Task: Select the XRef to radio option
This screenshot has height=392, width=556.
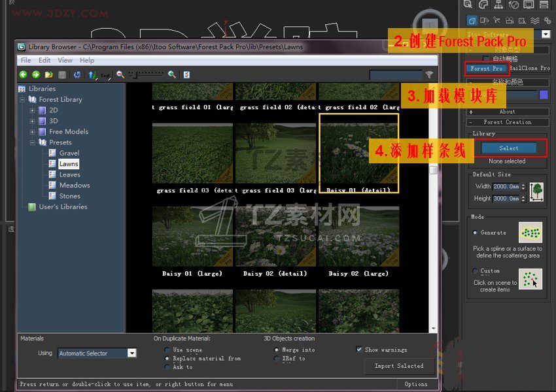Action: [276, 359]
